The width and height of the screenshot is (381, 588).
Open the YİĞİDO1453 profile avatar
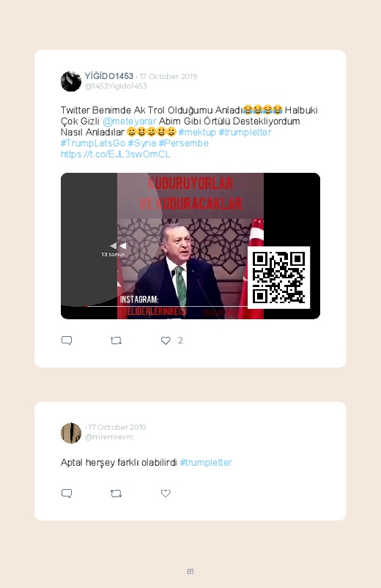point(71,81)
